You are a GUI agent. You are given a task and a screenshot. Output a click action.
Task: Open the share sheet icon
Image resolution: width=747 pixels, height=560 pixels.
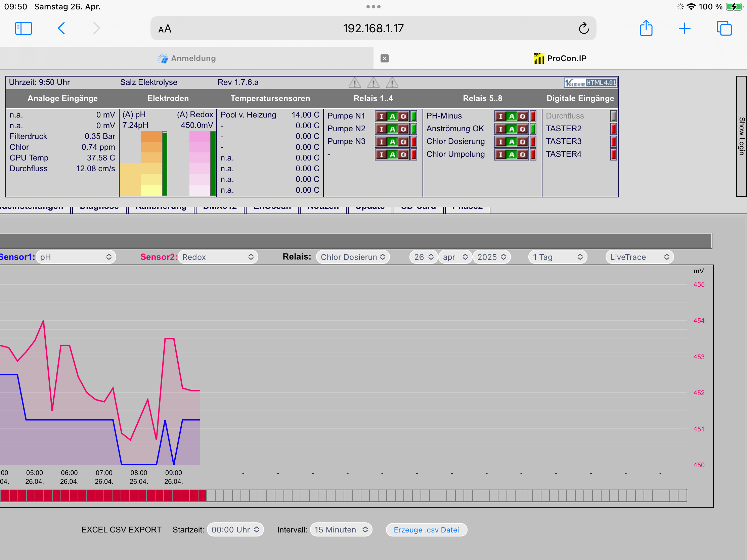(646, 28)
